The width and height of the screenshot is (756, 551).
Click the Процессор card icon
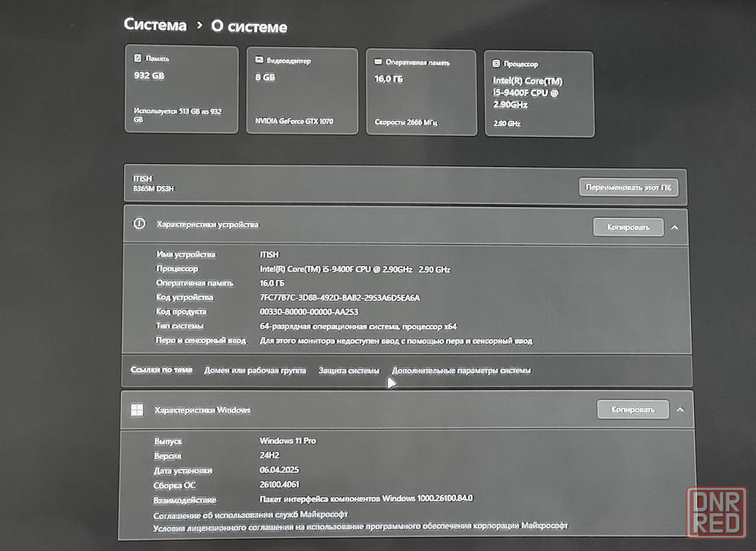tap(496, 64)
